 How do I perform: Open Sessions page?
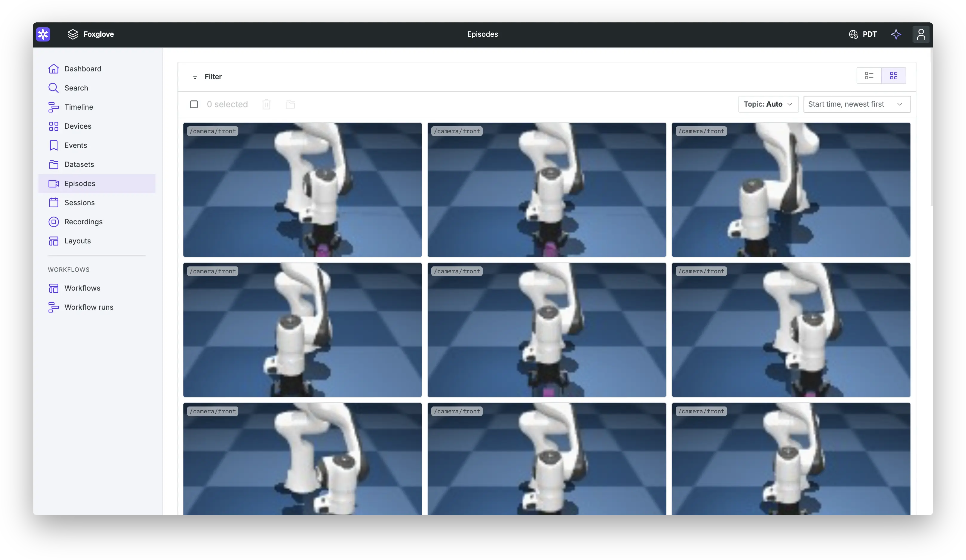(x=96, y=202)
